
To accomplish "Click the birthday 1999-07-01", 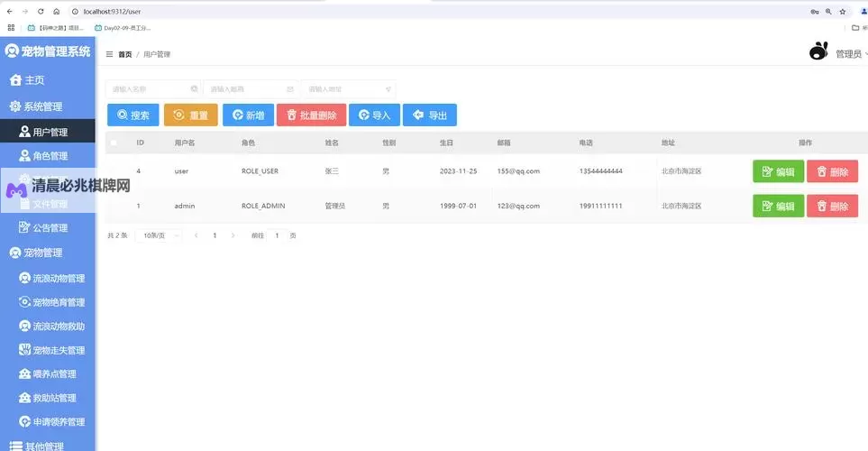I will (459, 206).
